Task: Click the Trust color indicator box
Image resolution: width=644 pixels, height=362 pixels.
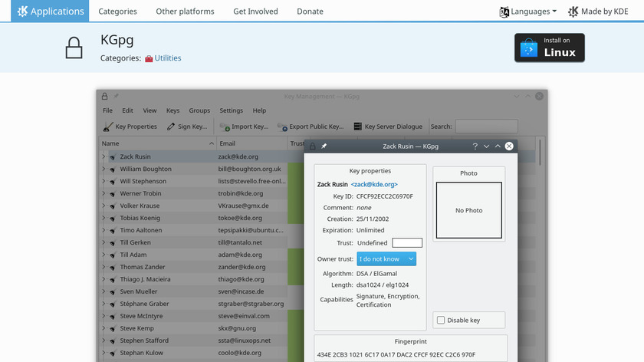Action: click(x=407, y=243)
